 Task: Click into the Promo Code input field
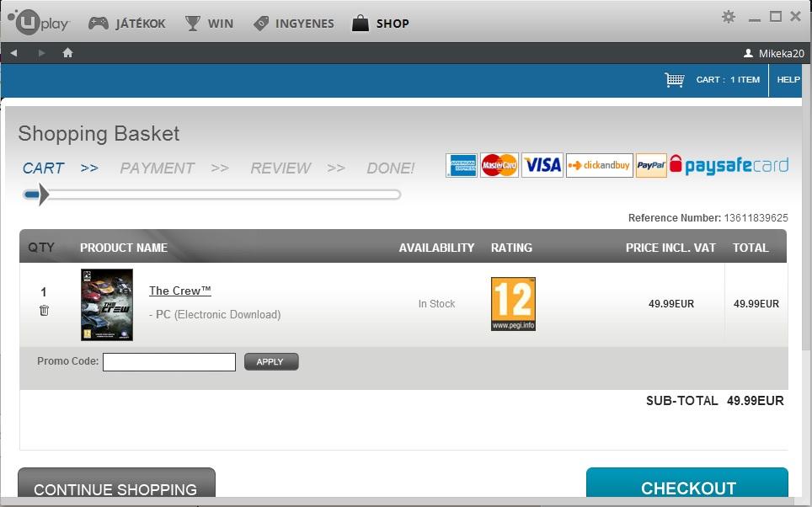[x=169, y=362]
